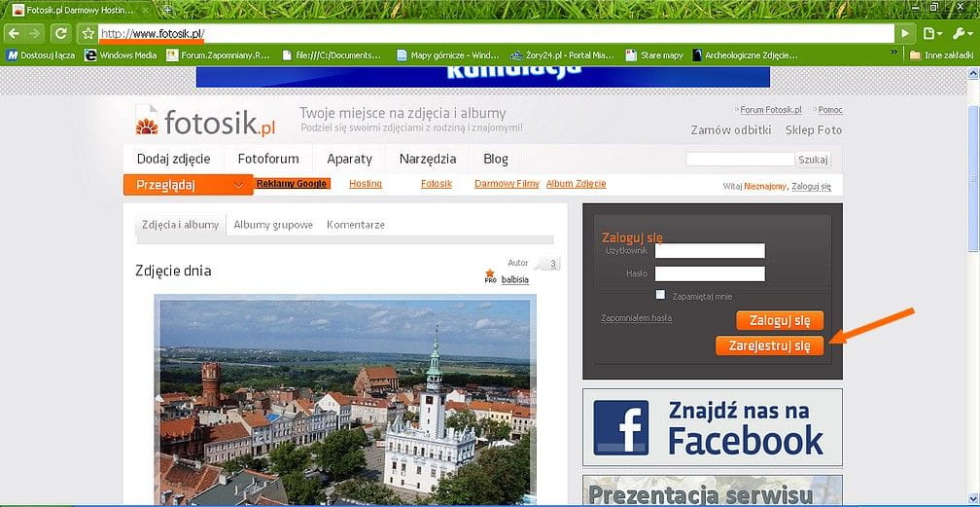Open the Narzędzia menu item
Viewport: 980px width, 507px height.
428,159
